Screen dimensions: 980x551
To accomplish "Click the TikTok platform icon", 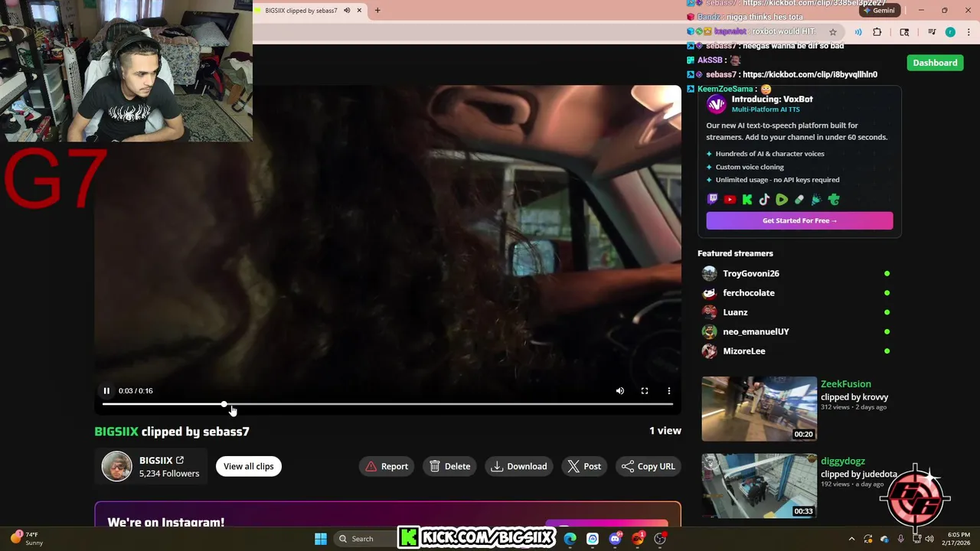I will pos(764,200).
